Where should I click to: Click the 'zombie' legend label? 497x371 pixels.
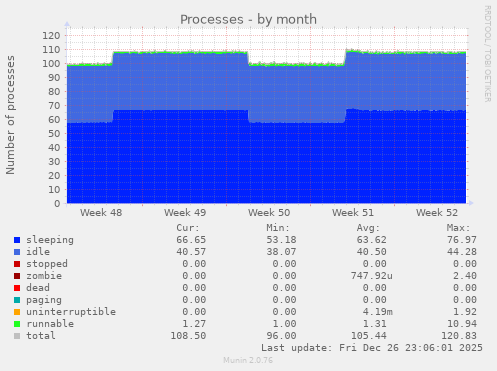tap(44, 276)
